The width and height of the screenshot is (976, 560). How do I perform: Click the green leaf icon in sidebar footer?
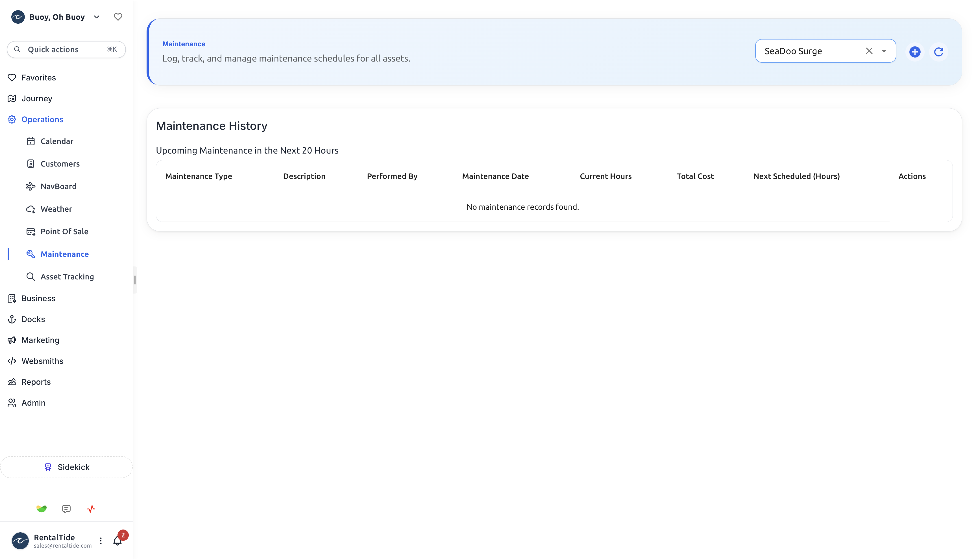click(42, 509)
